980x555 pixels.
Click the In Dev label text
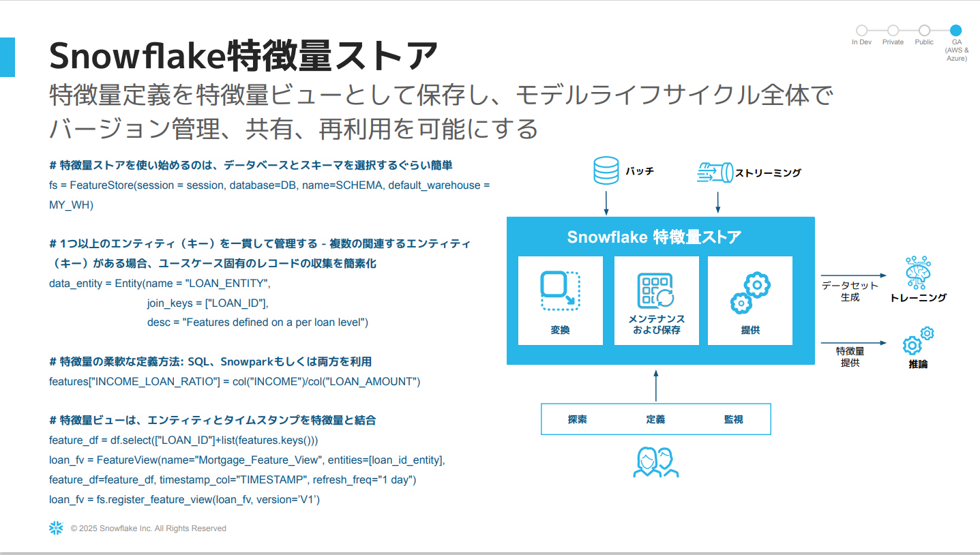861,42
